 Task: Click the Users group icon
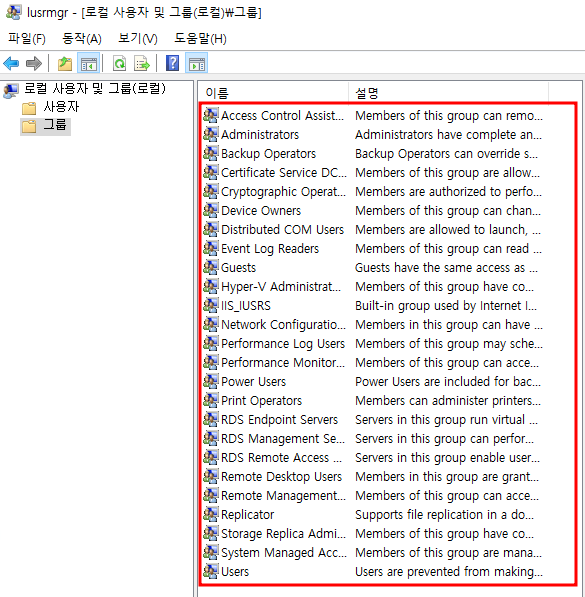pyautogui.click(x=211, y=571)
